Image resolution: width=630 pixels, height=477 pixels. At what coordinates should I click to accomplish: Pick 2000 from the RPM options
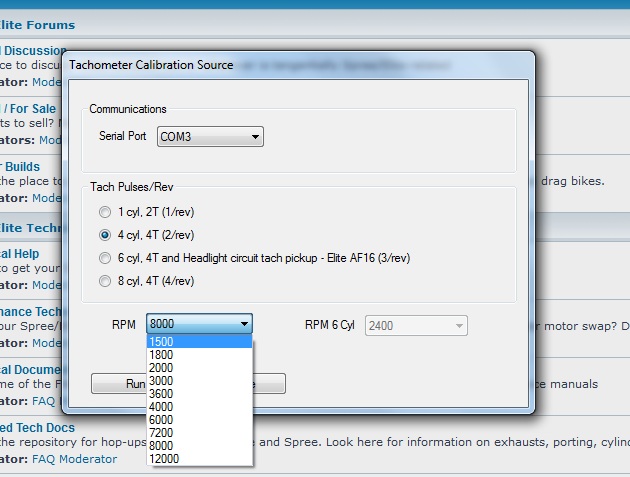coord(199,368)
